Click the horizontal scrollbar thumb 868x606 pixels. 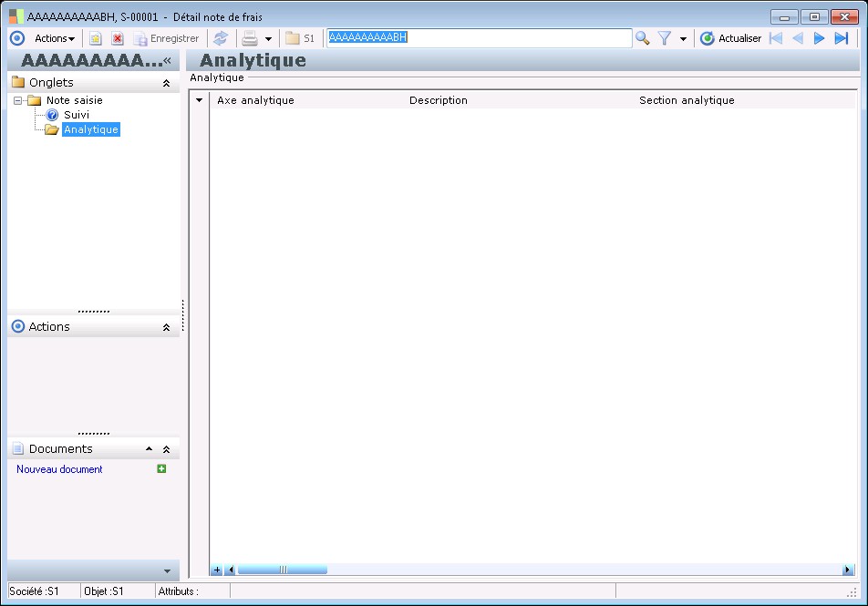point(283,570)
